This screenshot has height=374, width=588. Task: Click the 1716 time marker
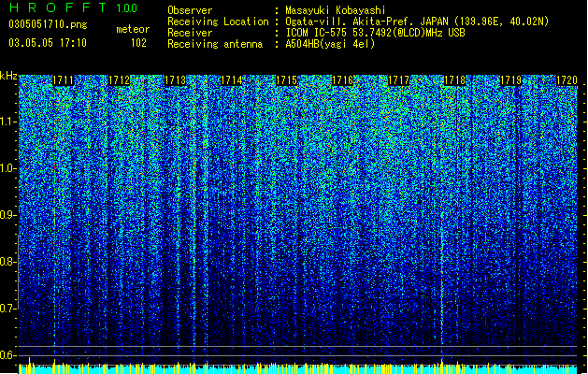pos(343,80)
